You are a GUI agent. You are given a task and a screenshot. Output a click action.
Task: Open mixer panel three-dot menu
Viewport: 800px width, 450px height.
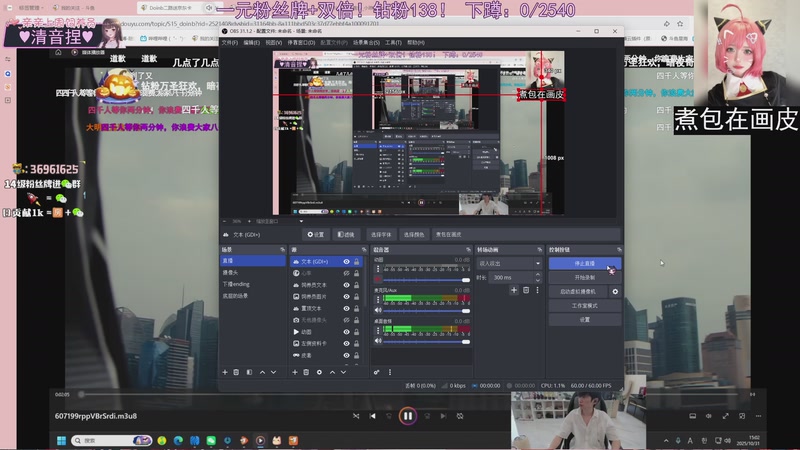click(x=390, y=372)
